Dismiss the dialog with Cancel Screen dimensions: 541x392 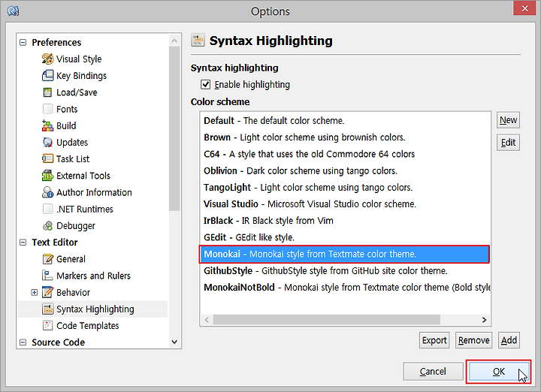pyautogui.click(x=433, y=371)
